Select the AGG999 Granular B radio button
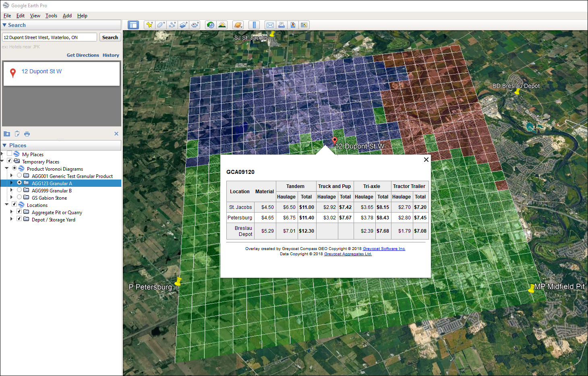This screenshot has width=588, height=376. click(19, 190)
